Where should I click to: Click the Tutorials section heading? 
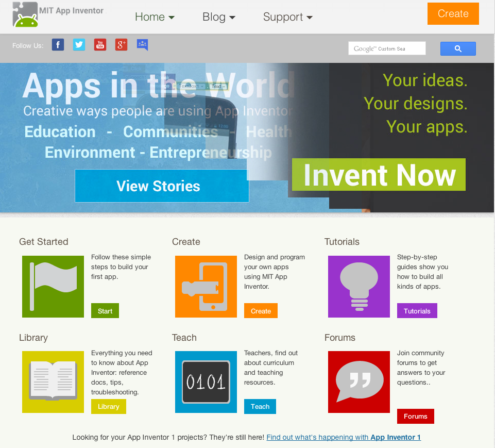pyautogui.click(x=342, y=242)
